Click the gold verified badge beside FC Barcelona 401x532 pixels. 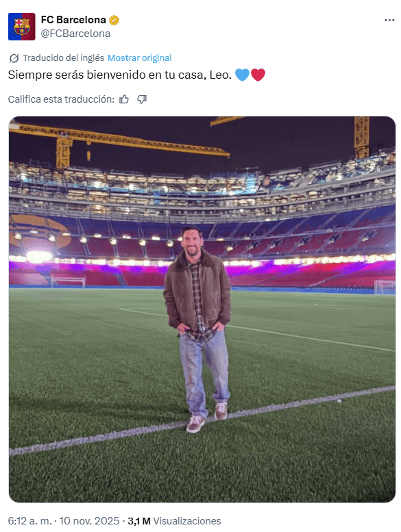pos(114,21)
